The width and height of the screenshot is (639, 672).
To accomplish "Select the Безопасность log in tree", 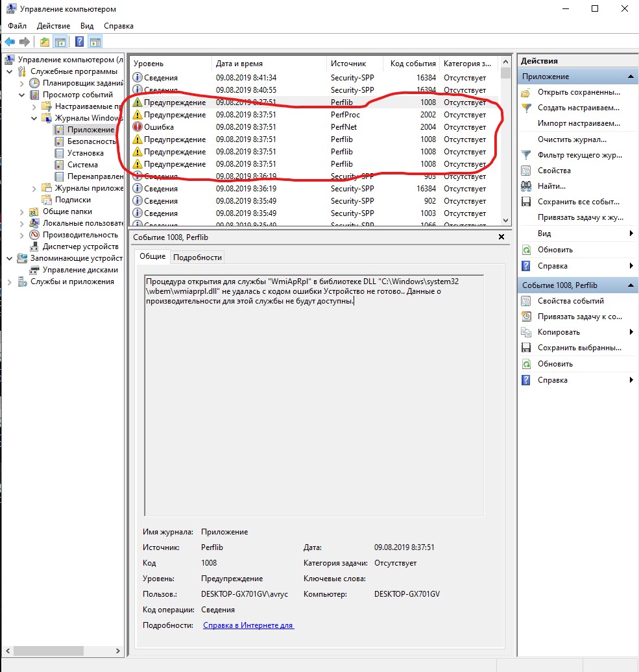I will [x=91, y=141].
